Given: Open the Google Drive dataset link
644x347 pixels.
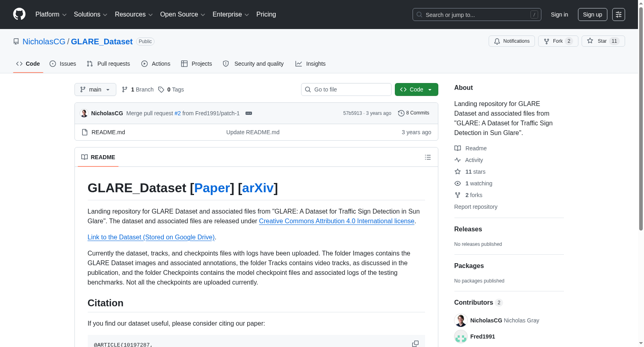Looking at the screenshot, I should point(151,237).
